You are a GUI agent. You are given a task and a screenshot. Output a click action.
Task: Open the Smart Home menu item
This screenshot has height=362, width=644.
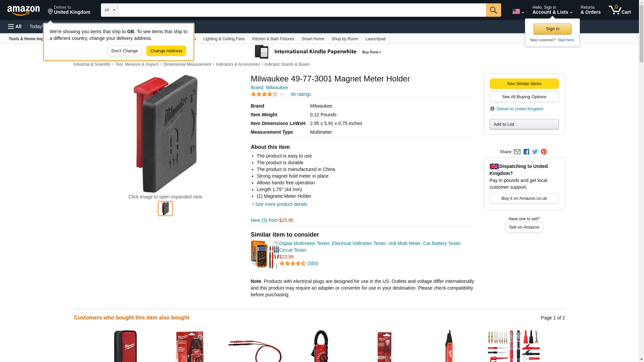[x=313, y=39]
